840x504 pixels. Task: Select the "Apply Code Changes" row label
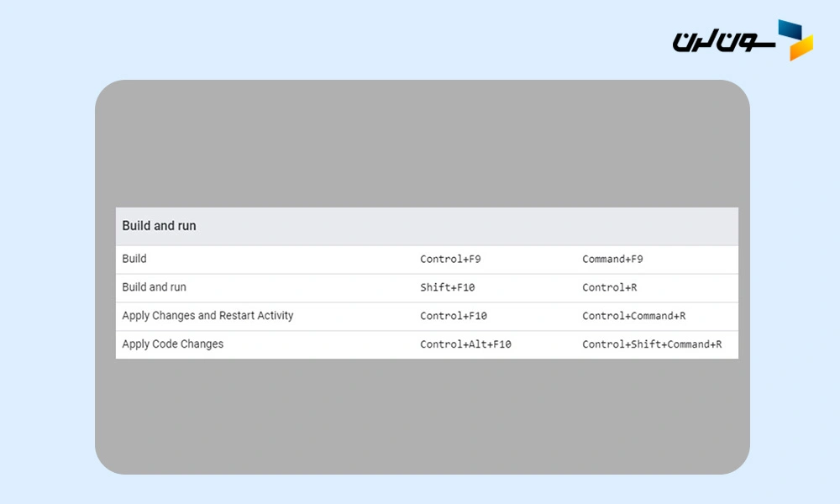(172, 344)
